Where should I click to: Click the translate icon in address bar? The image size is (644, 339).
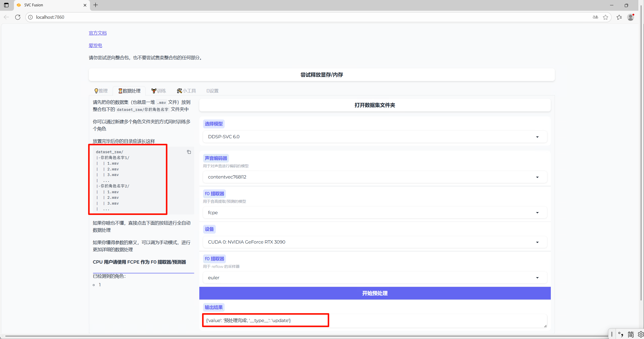coord(595,17)
